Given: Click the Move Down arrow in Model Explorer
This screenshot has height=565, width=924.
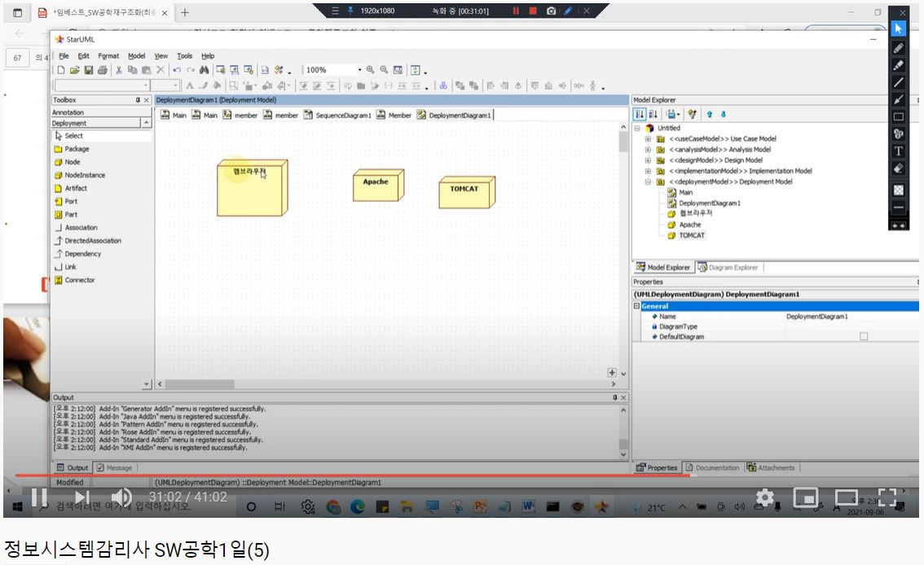Looking at the screenshot, I should click(x=724, y=114).
